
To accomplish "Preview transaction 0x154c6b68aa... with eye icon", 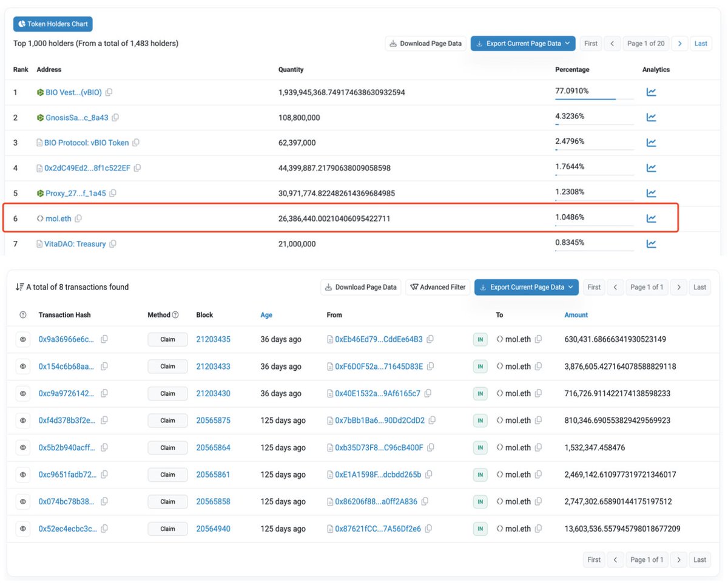I will 23,367.
